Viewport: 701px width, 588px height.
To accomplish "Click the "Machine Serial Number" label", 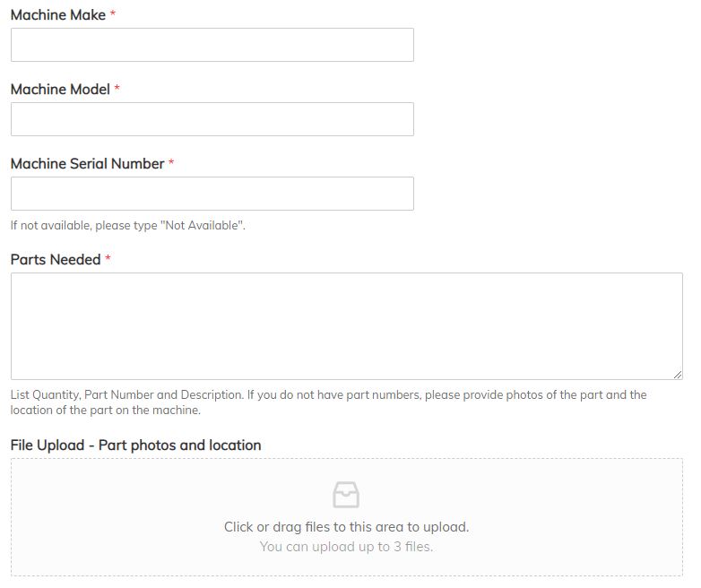I will 87,164.
